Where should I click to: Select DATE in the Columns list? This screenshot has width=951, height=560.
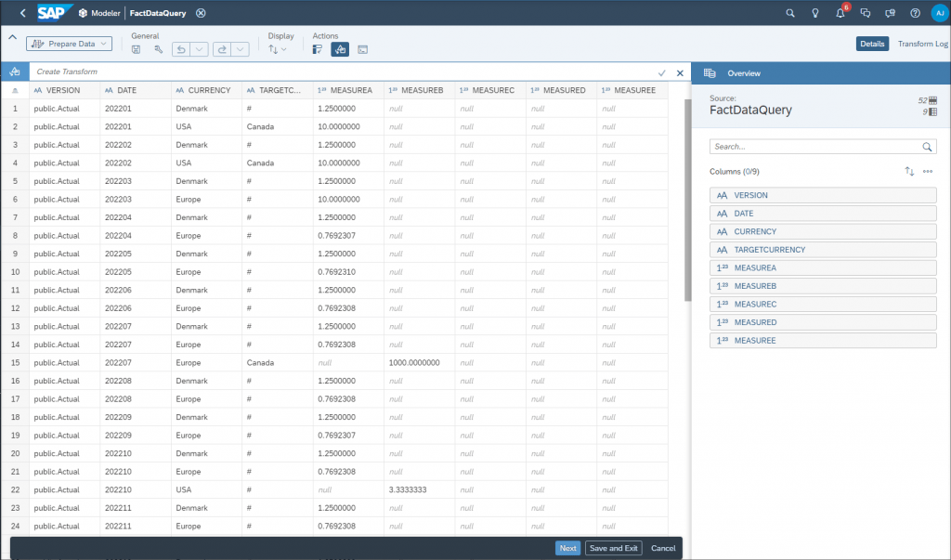823,214
